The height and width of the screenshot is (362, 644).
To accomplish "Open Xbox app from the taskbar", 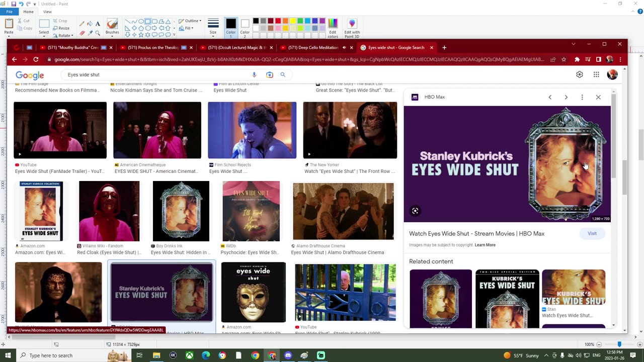I will (x=189, y=355).
